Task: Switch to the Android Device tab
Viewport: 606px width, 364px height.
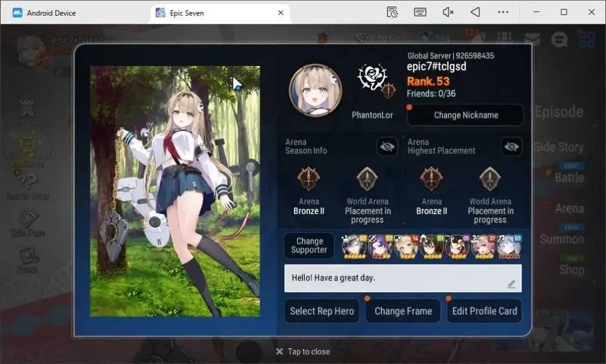Action: [44, 13]
